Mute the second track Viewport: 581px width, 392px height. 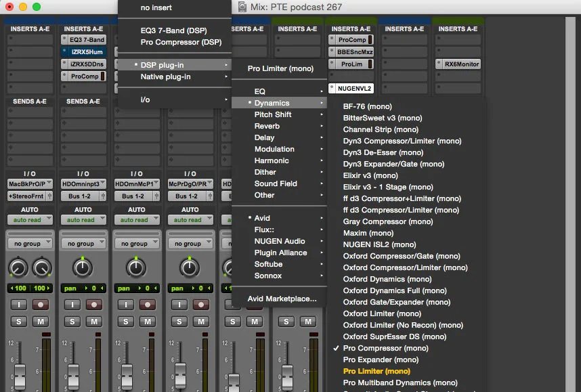tap(94, 322)
